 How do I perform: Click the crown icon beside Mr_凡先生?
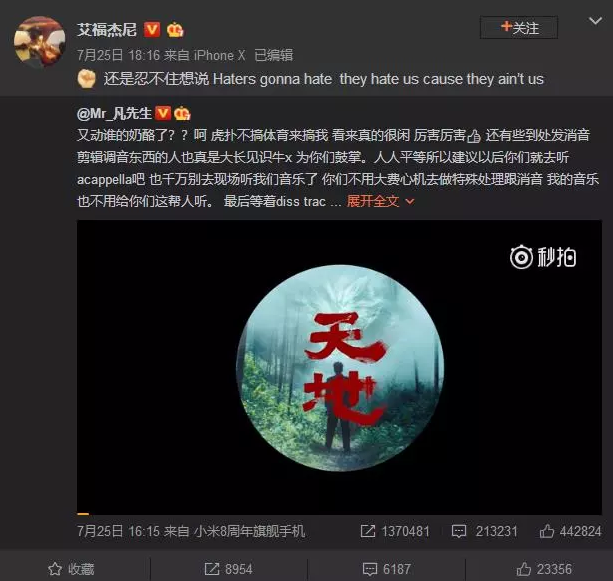[x=182, y=113]
